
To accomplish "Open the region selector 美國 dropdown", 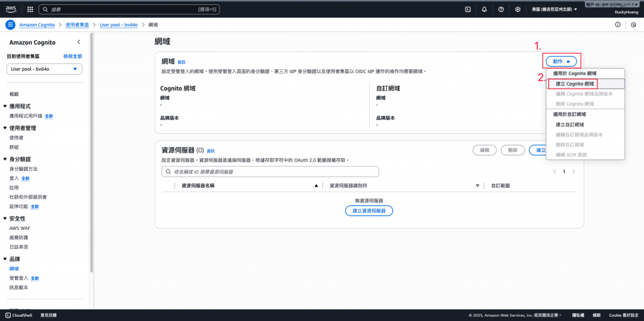I will (554, 9).
